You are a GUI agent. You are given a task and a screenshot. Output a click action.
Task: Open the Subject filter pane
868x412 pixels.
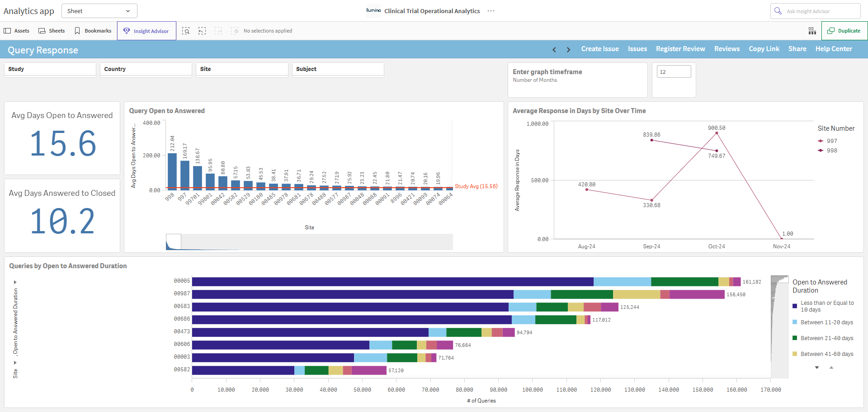[x=338, y=69]
